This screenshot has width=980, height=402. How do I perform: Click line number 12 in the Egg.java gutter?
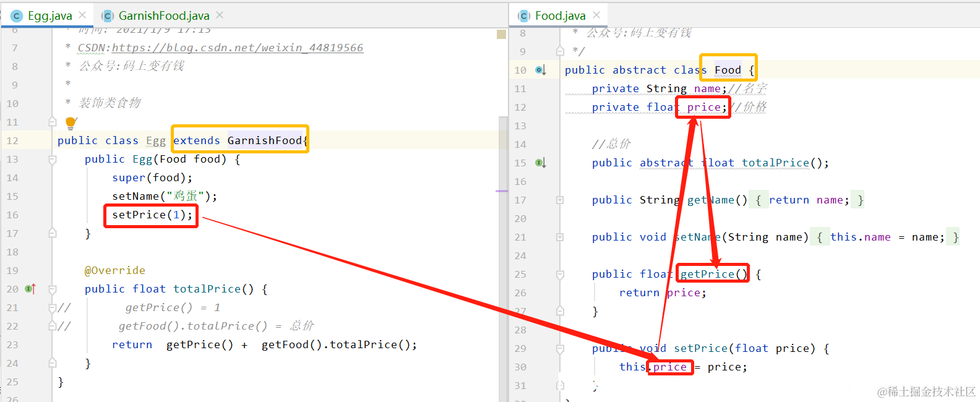pos(12,140)
